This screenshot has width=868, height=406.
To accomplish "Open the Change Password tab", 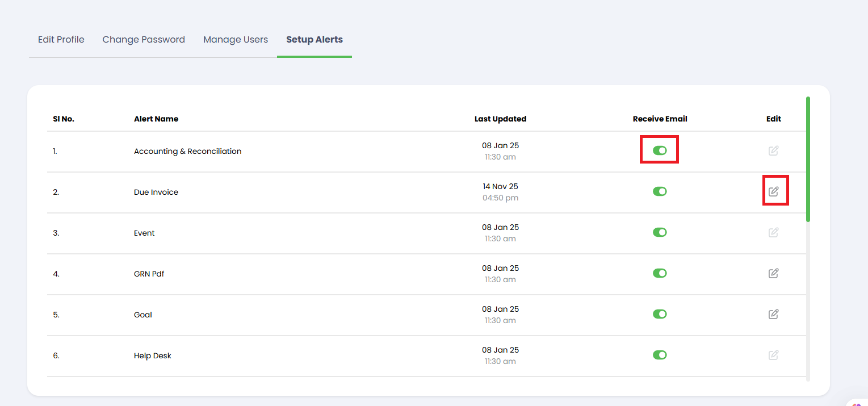I will [x=144, y=40].
